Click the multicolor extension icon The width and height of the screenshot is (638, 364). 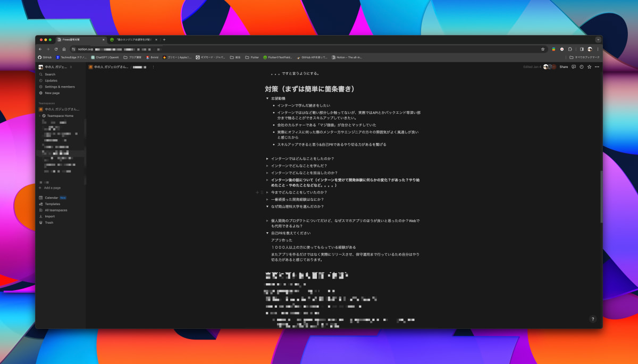point(553,49)
